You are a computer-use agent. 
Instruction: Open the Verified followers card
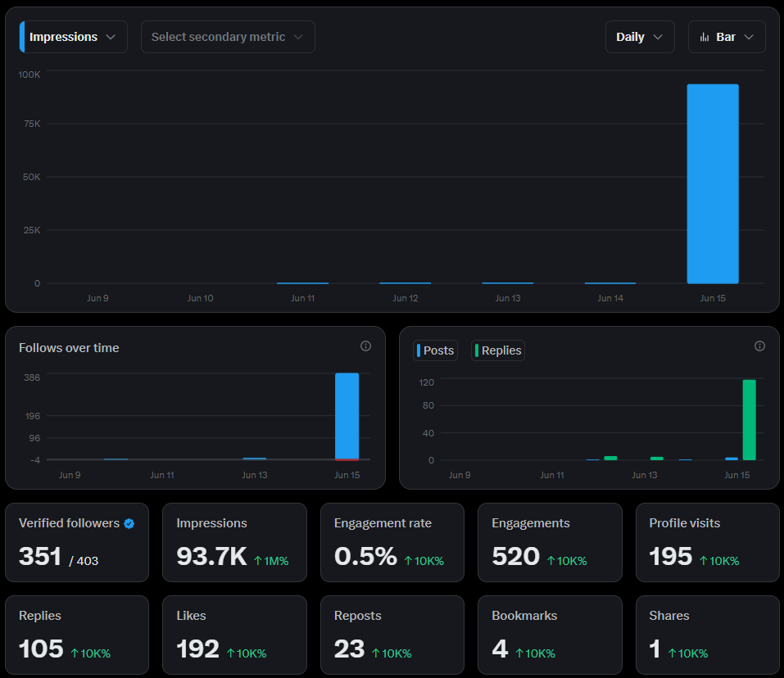[x=77, y=543]
